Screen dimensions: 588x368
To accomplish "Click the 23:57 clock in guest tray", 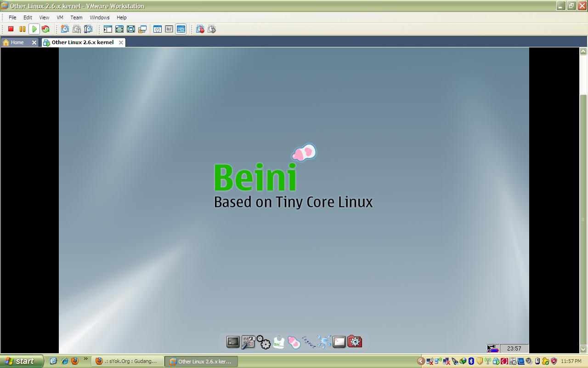I will click(514, 348).
